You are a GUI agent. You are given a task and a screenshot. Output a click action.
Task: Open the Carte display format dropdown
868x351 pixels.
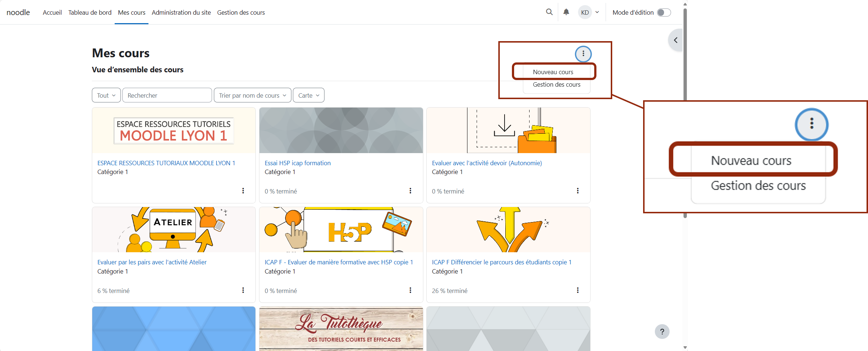[x=308, y=95]
